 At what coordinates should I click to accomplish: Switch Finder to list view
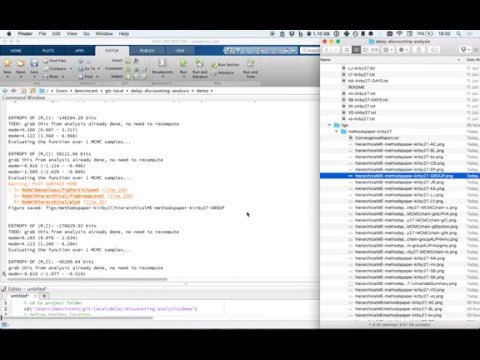tap(356, 50)
